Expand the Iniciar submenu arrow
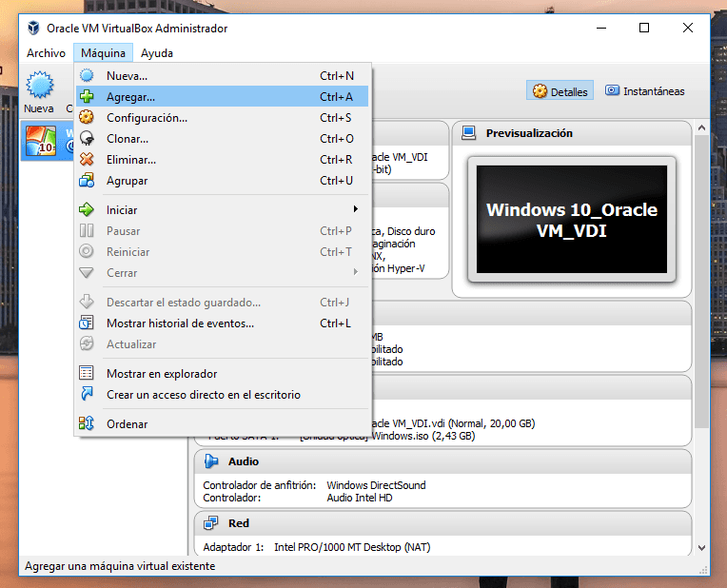Screen dimensions: 727x588 pyautogui.click(x=356, y=209)
